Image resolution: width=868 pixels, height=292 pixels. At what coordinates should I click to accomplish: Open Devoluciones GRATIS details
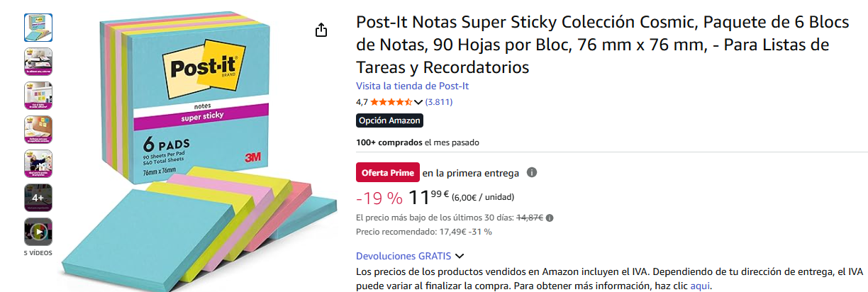404,256
